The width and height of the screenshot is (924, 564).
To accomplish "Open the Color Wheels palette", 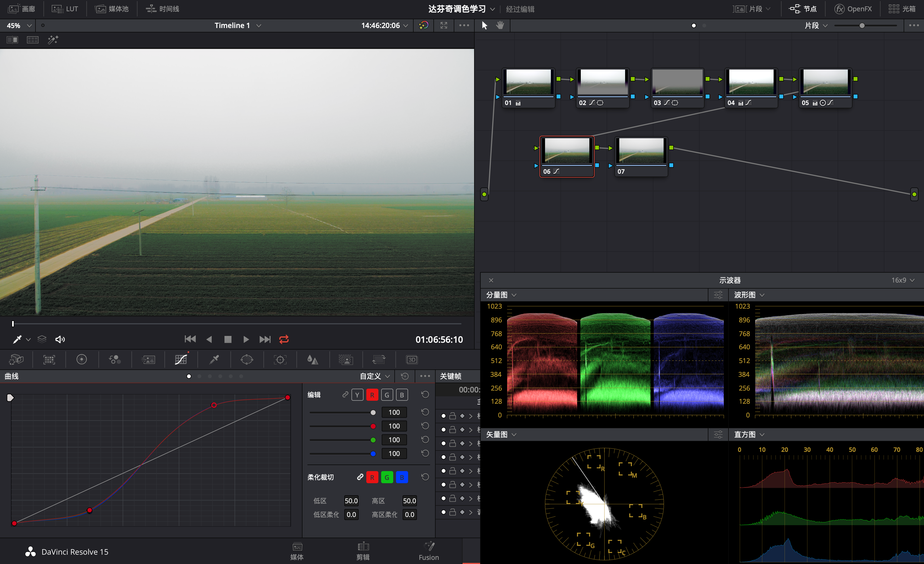I will (x=81, y=360).
